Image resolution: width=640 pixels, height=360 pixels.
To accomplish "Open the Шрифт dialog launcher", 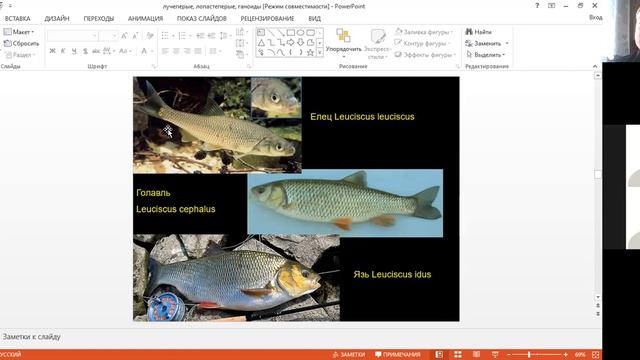I will click(x=154, y=66).
